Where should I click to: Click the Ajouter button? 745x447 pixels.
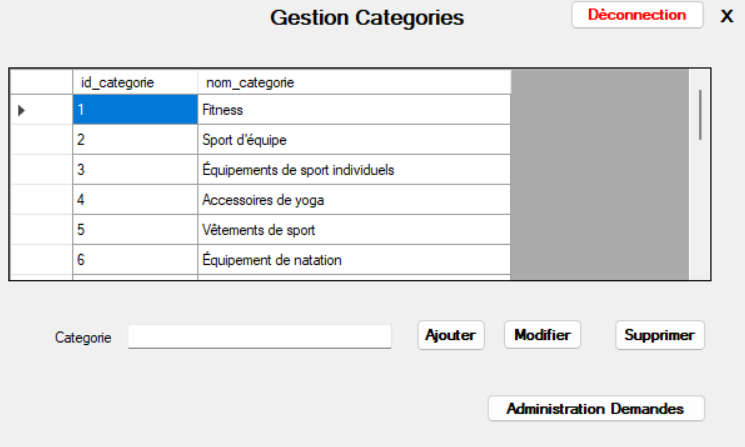tap(450, 335)
